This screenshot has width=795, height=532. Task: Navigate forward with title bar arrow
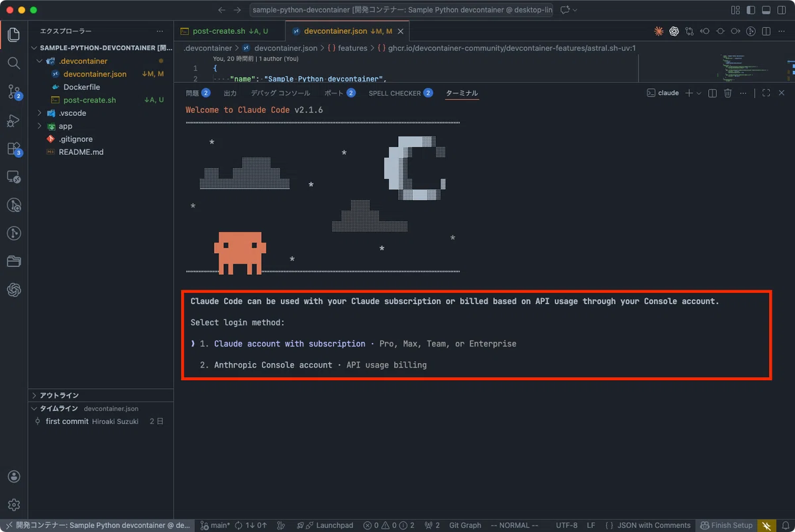point(238,10)
